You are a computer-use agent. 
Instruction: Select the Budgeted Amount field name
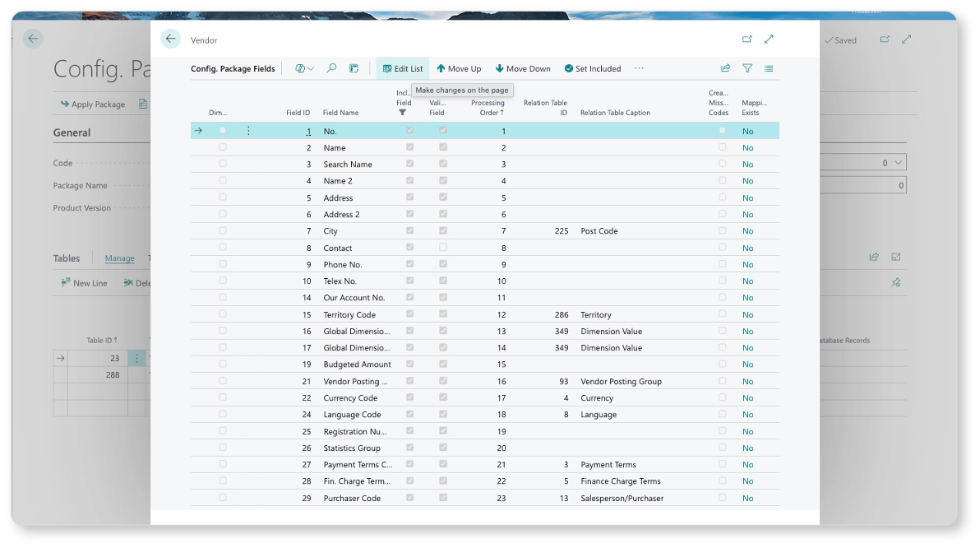(357, 364)
